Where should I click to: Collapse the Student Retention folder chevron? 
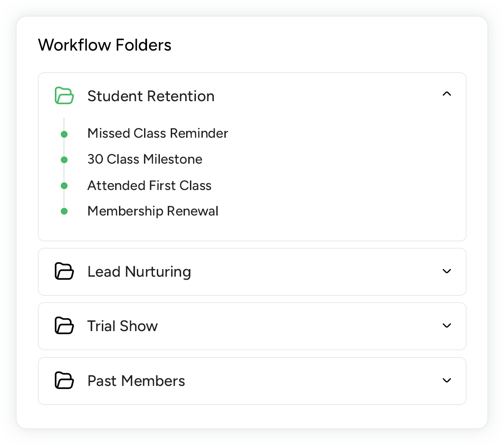point(447,94)
